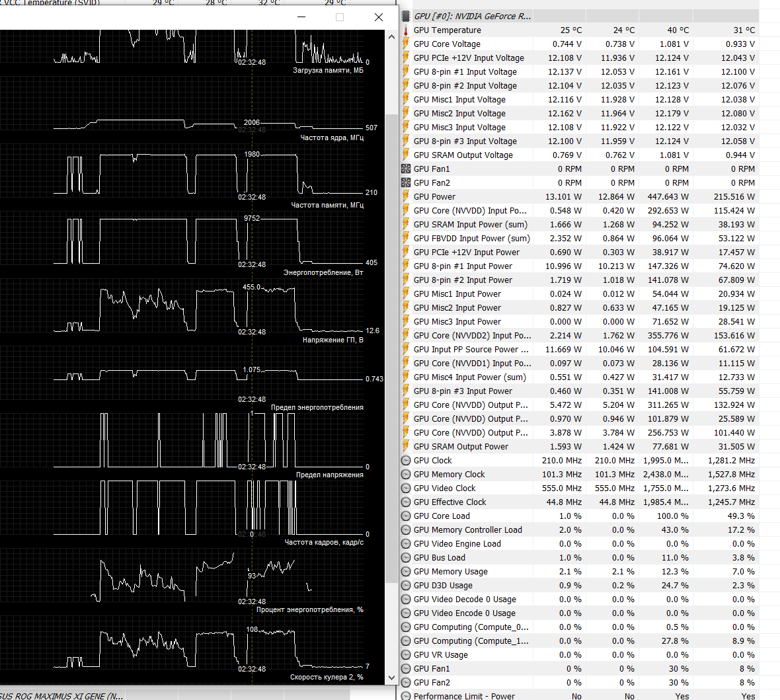Select the GPU 8-pin #2 Input Power row
The height and width of the screenshot is (700, 780).
pyautogui.click(x=578, y=281)
